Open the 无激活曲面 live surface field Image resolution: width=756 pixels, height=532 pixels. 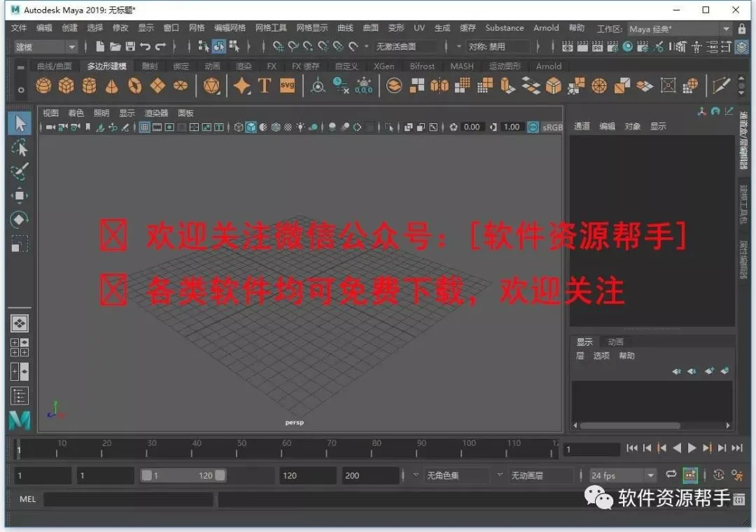coord(407,47)
